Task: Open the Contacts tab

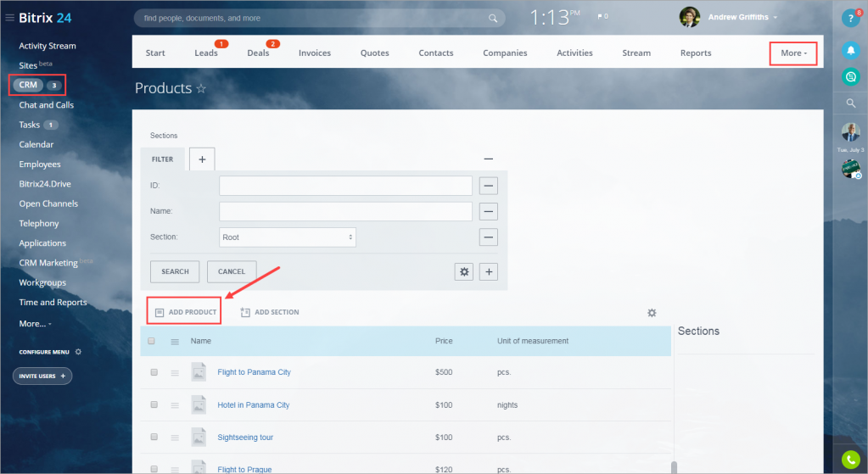Action: pos(435,53)
